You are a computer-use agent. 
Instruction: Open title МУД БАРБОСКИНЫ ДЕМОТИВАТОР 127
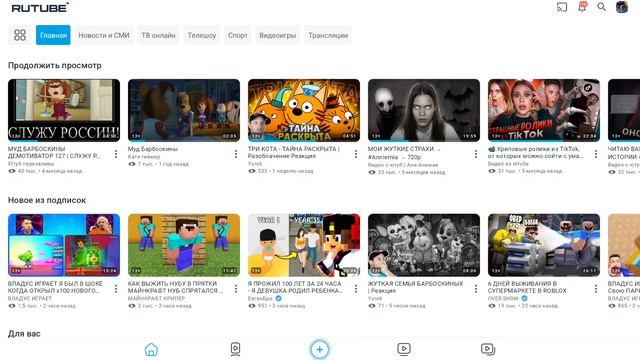click(54, 152)
